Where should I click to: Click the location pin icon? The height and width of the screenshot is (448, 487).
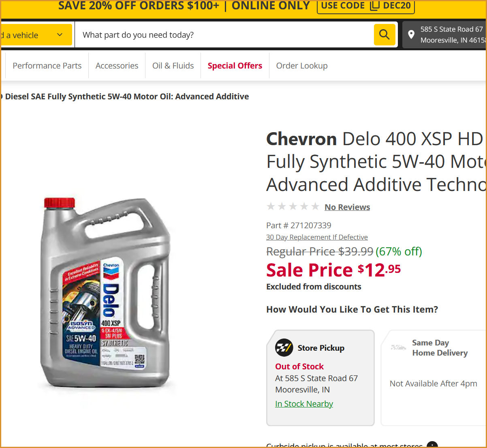click(x=411, y=35)
